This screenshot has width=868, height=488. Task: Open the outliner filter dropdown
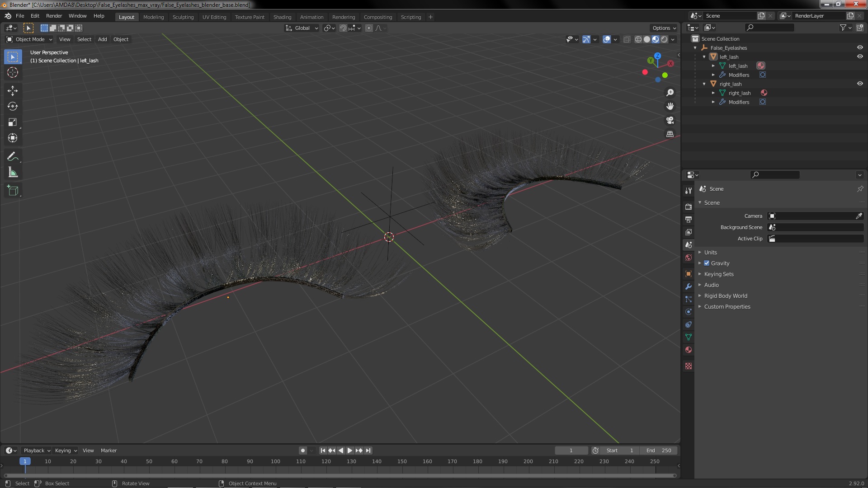point(845,28)
